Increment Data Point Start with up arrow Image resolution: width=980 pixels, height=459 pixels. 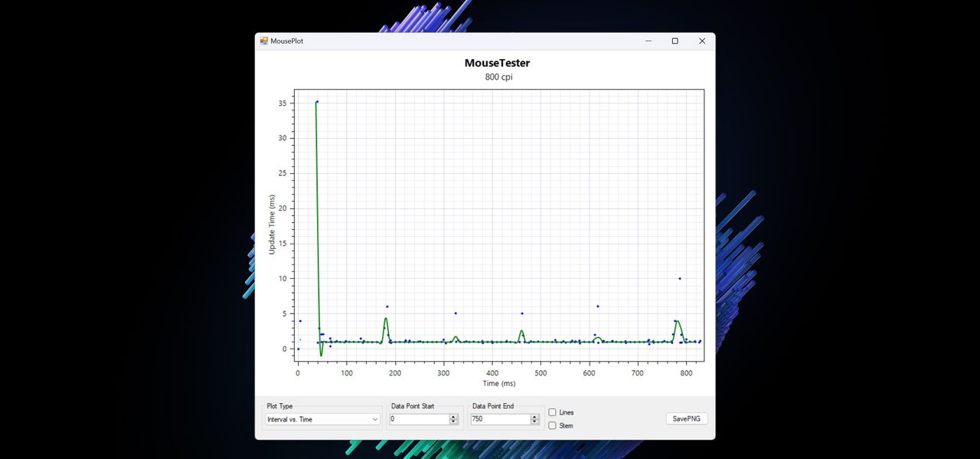[x=453, y=417]
